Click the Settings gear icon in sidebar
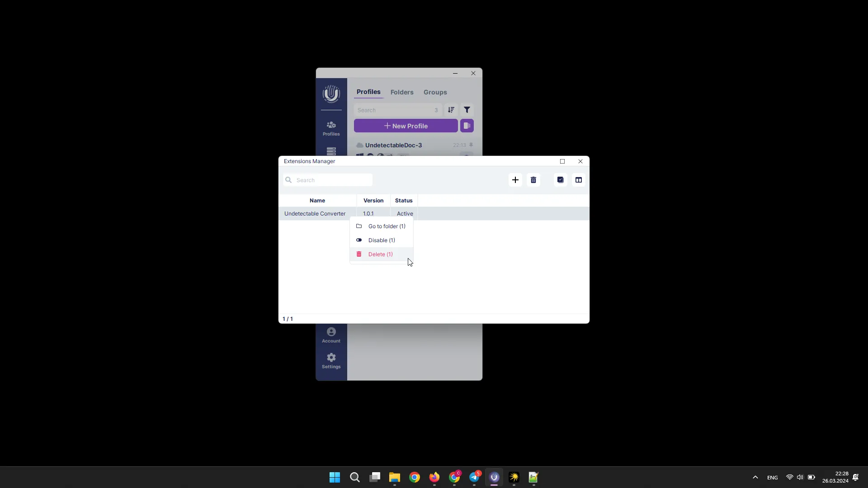This screenshot has height=488, width=868. point(331,357)
